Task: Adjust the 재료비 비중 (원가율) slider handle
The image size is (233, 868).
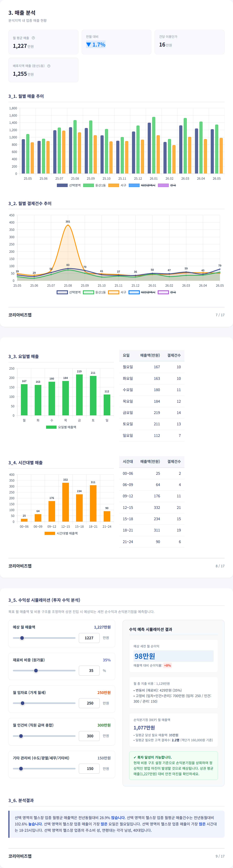Action: (x=36, y=671)
